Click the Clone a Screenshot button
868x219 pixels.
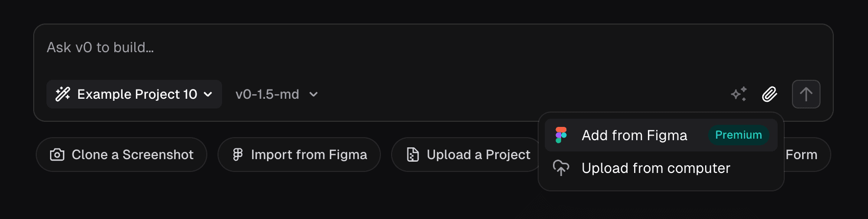click(x=122, y=155)
